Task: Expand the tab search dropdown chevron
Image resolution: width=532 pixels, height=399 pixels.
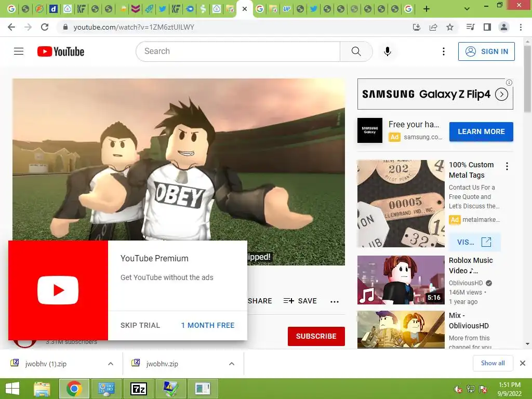Action: [467, 9]
